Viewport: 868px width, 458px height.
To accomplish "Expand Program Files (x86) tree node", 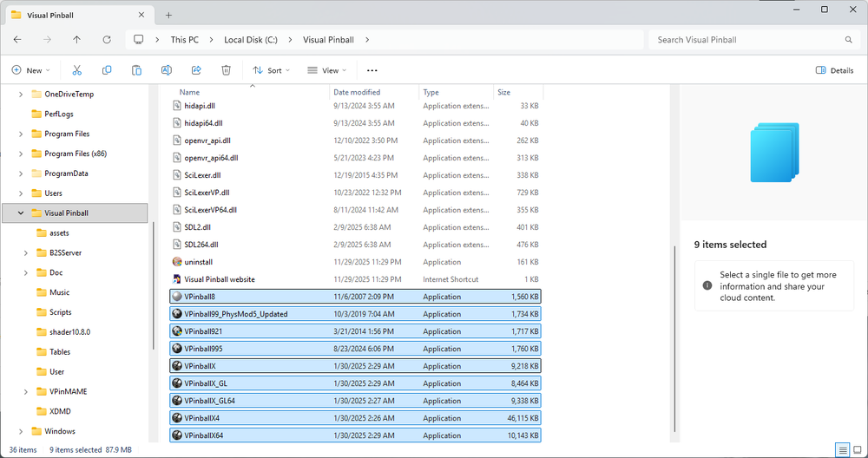I will click(21, 154).
